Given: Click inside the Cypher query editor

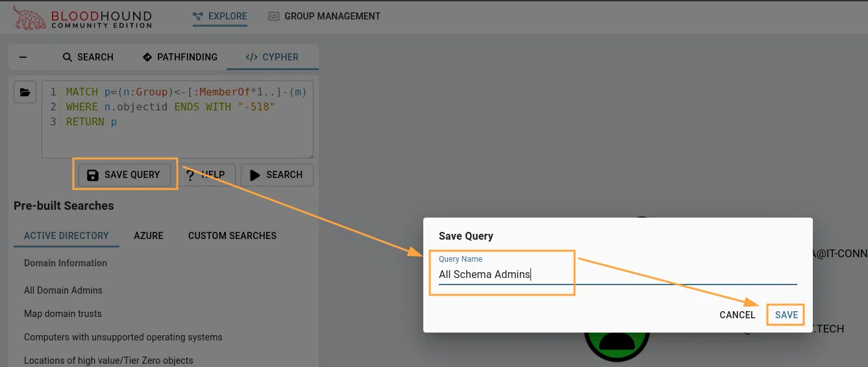Looking at the screenshot, I should (x=177, y=120).
